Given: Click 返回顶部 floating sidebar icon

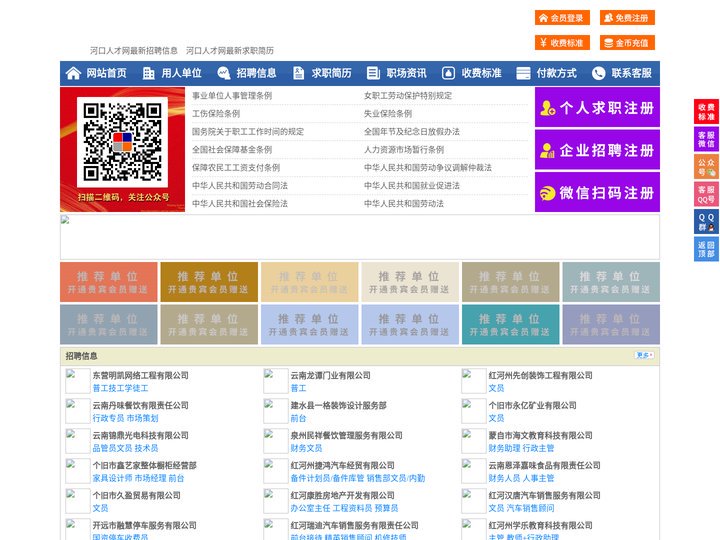Looking at the screenshot, I should [x=706, y=249].
